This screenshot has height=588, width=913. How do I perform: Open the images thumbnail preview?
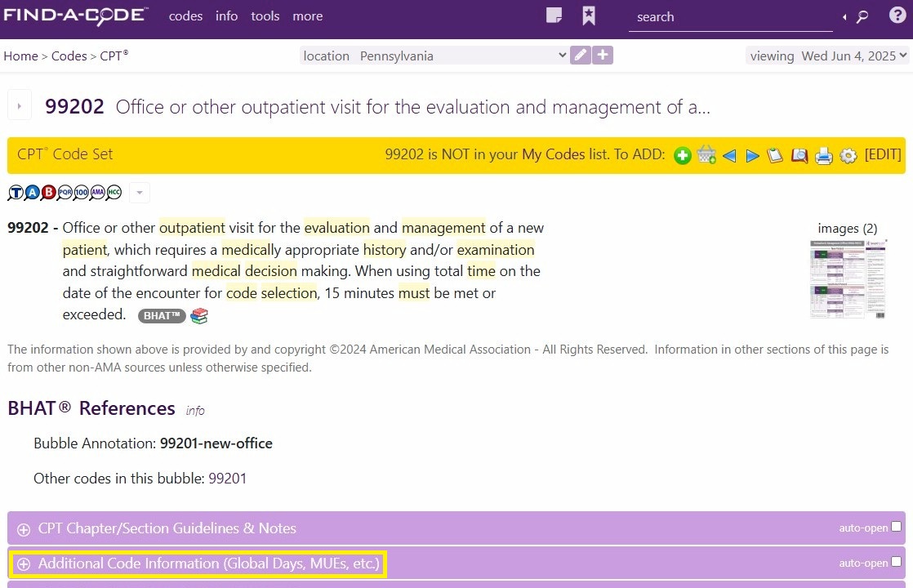pos(848,278)
